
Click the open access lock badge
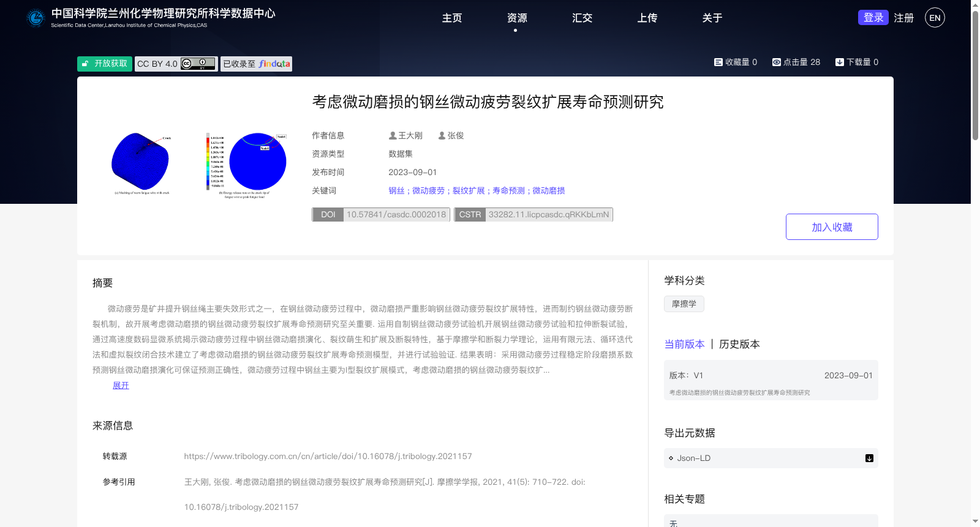click(x=105, y=64)
